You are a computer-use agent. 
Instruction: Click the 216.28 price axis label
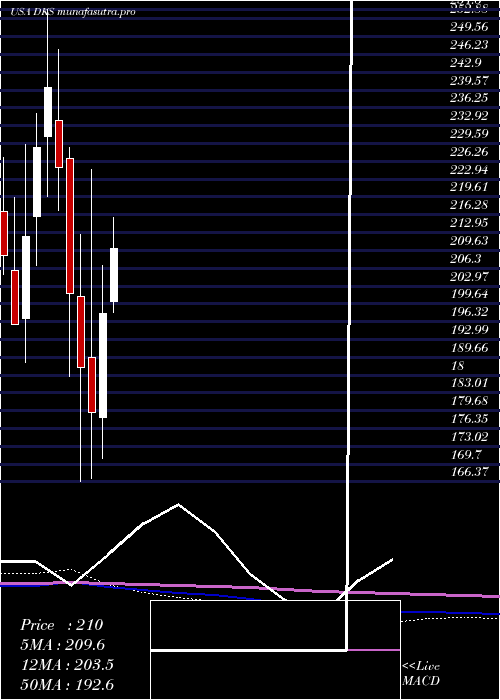[469, 206]
